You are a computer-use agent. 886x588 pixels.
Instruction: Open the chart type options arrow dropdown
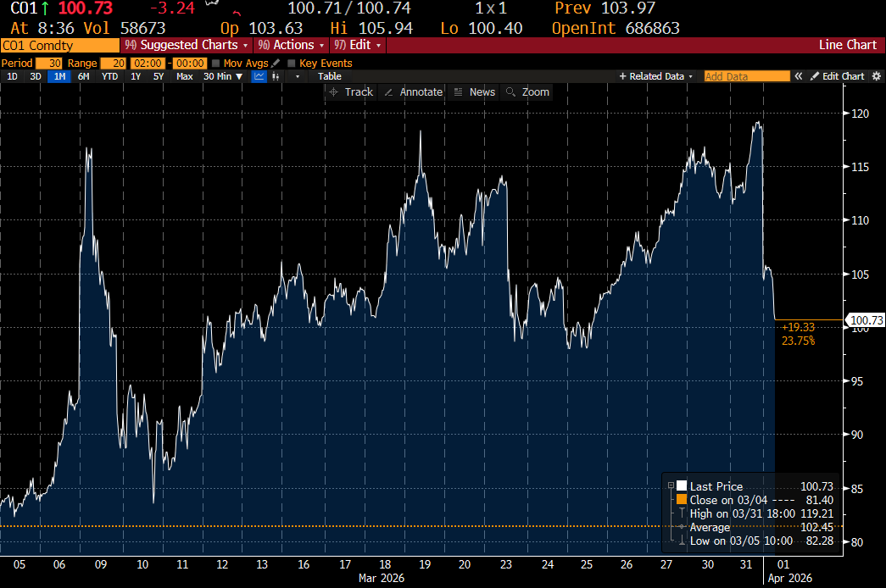click(298, 76)
